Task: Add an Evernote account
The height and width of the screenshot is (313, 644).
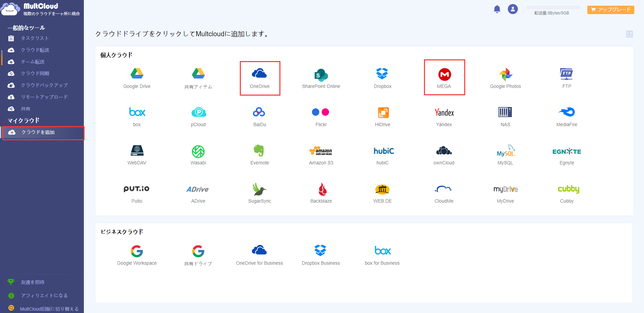Action: click(x=259, y=154)
